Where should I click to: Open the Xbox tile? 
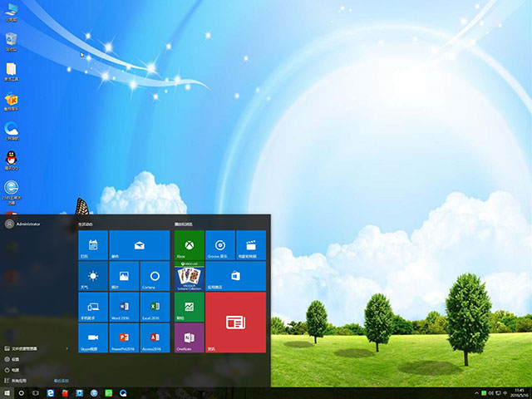189,245
